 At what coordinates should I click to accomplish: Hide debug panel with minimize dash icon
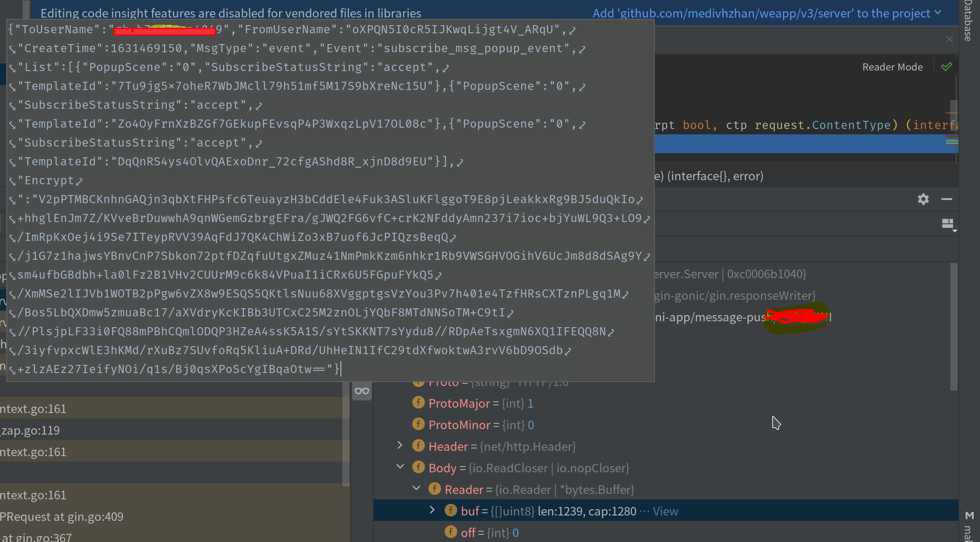[947, 199]
